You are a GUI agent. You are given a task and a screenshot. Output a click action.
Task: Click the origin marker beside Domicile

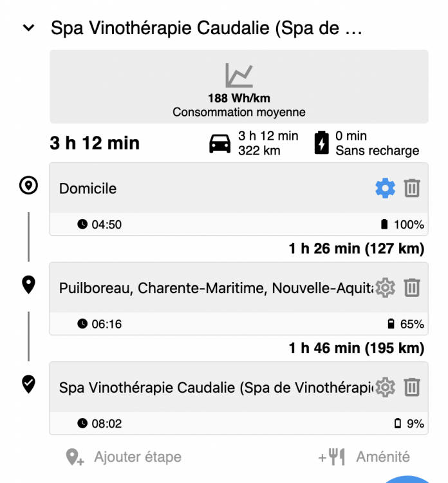pos(28,185)
